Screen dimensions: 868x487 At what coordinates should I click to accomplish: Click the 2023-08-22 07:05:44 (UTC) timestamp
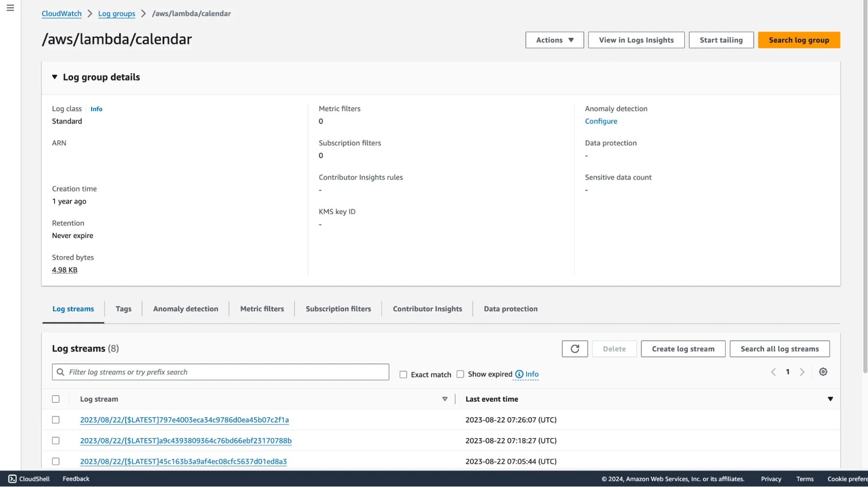tap(511, 462)
